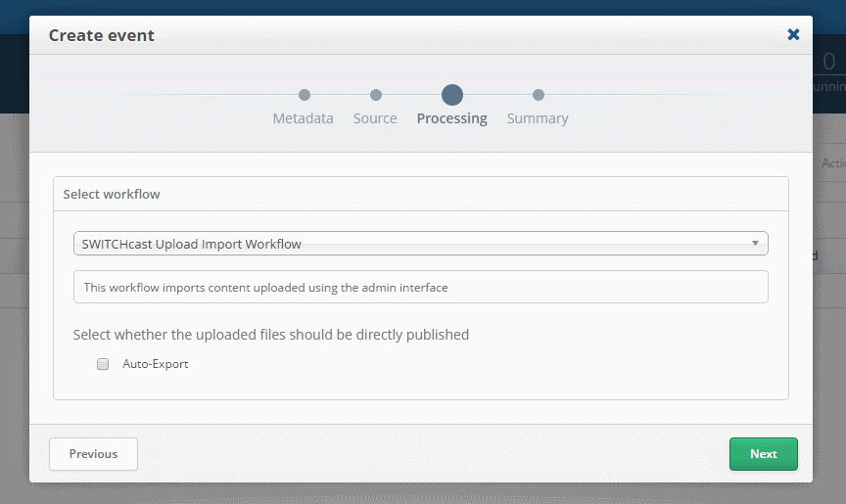Click the Source step circle
This screenshot has height=504, width=846.
375,95
